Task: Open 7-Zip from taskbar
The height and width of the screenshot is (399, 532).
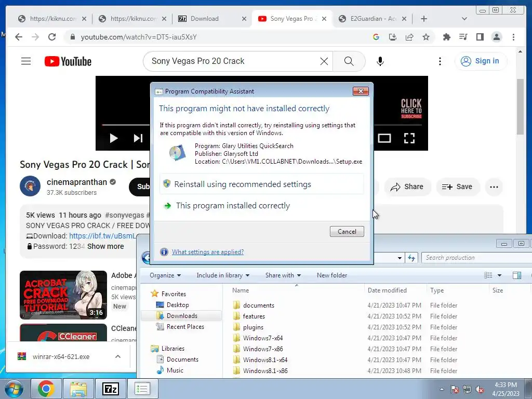Action: coord(110,389)
